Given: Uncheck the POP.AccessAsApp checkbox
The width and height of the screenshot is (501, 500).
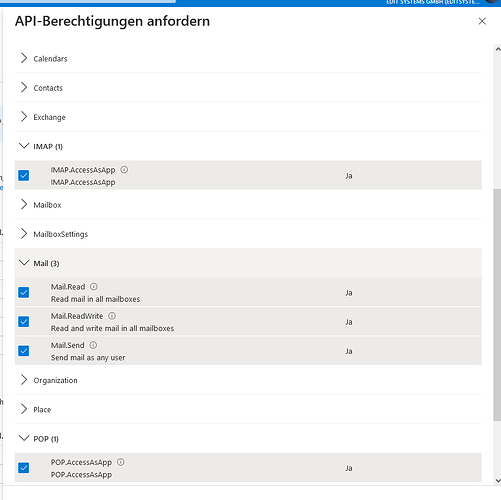Looking at the screenshot, I should pyautogui.click(x=24, y=468).
